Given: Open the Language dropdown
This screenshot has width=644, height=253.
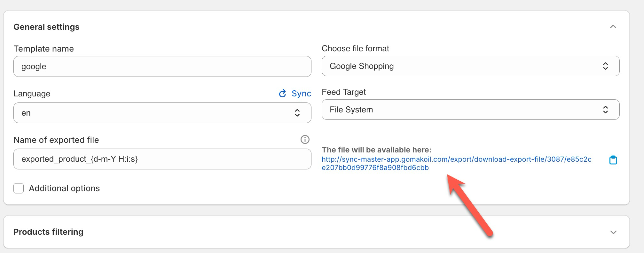Looking at the screenshot, I should [162, 113].
